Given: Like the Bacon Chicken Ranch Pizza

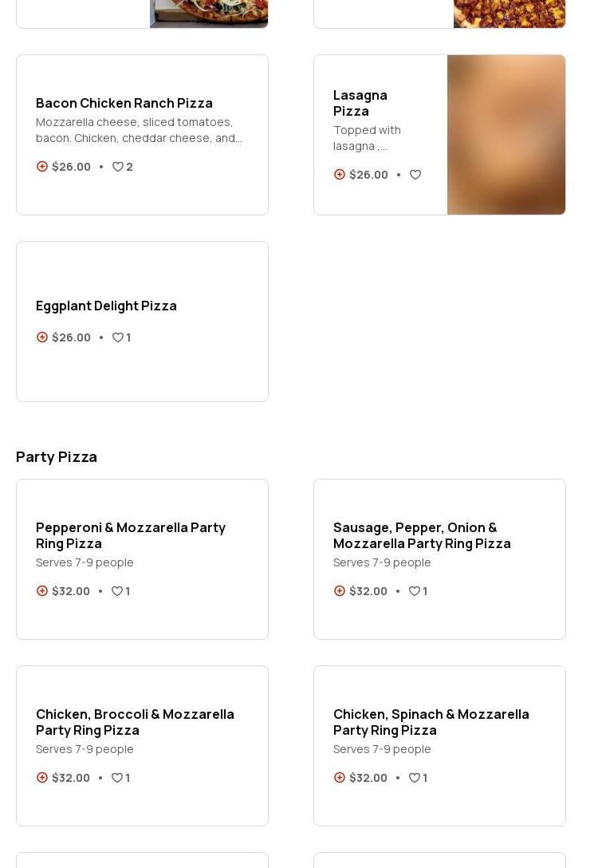Looking at the screenshot, I should click(x=118, y=167).
